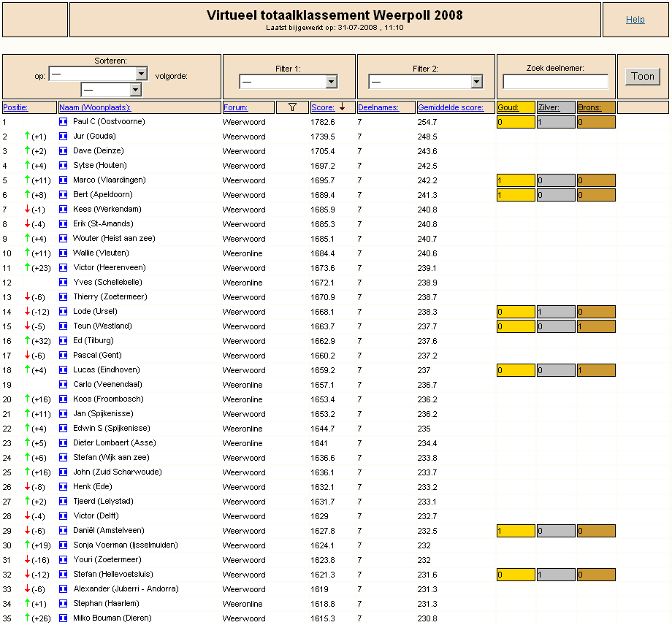Click the funnel filter icon in header
Screen dimensions: 672x625
(x=292, y=107)
